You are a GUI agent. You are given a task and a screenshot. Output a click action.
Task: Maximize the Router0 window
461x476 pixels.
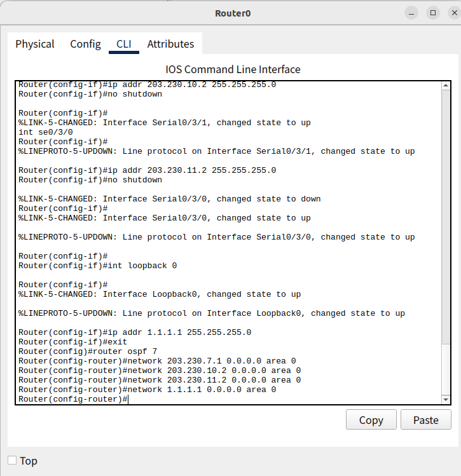point(433,13)
